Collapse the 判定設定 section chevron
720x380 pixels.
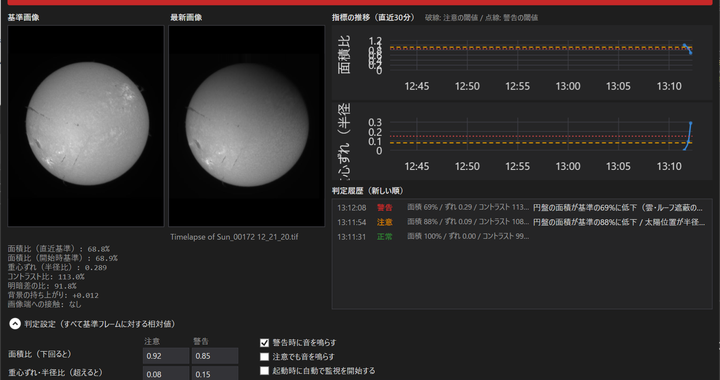click(x=15, y=324)
